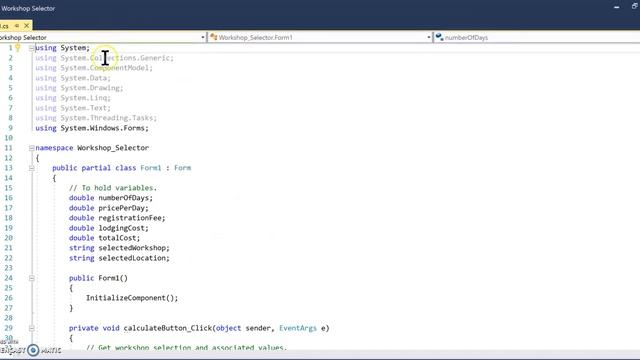Click 'double numberOfDays;' declaration
The height and width of the screenshot is (360, 640).
111,198
